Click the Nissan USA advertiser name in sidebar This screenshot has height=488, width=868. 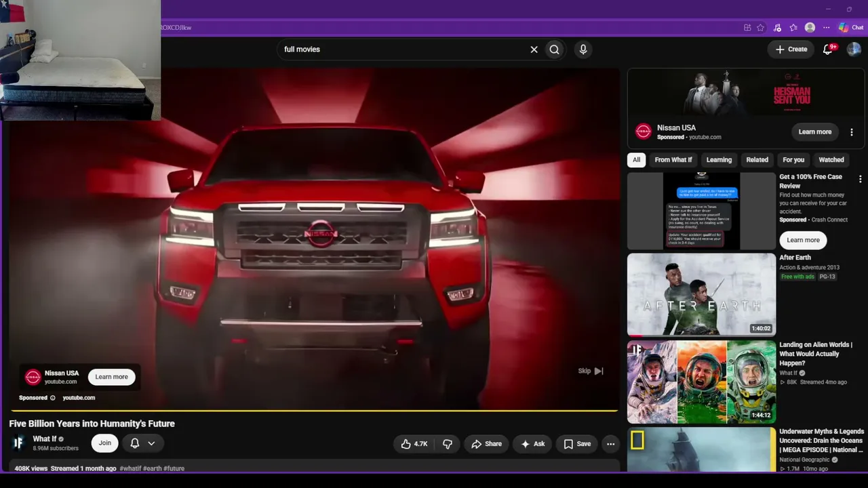pyautogui.click(x=676, y=127)
